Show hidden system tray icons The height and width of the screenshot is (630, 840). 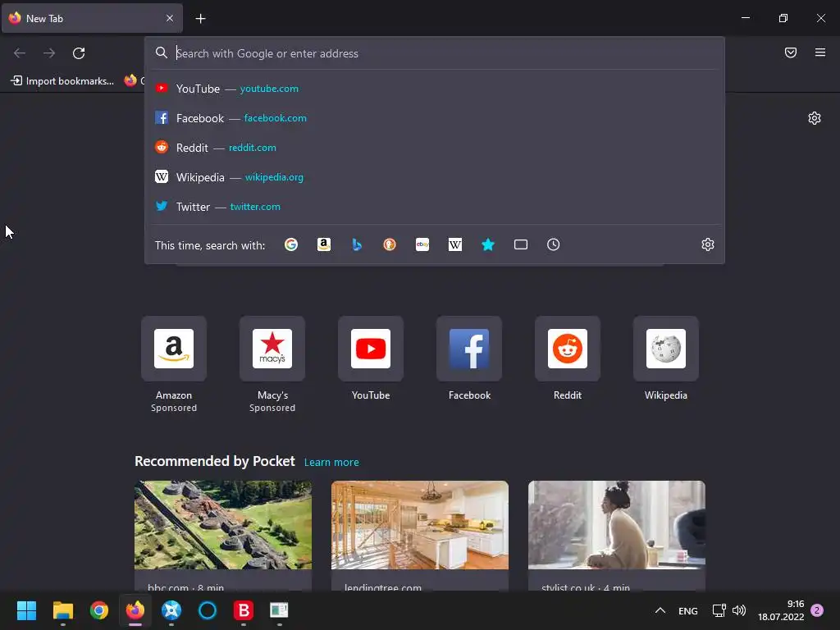(660, 610)
